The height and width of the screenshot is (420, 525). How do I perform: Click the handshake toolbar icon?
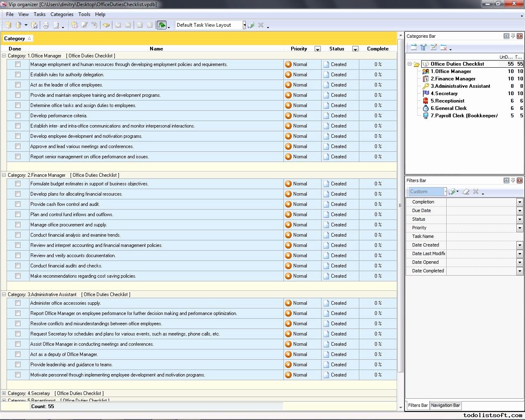pyautogui.click(x=106, y=25)
